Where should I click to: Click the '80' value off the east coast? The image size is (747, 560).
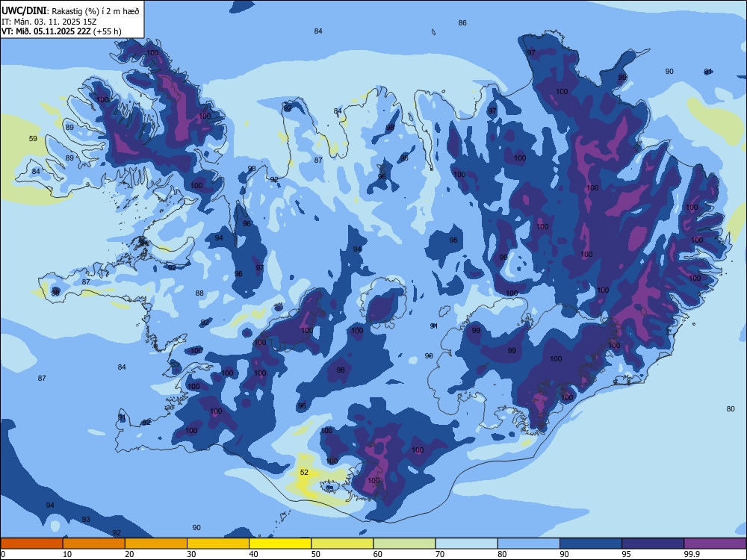click(731, 408)
